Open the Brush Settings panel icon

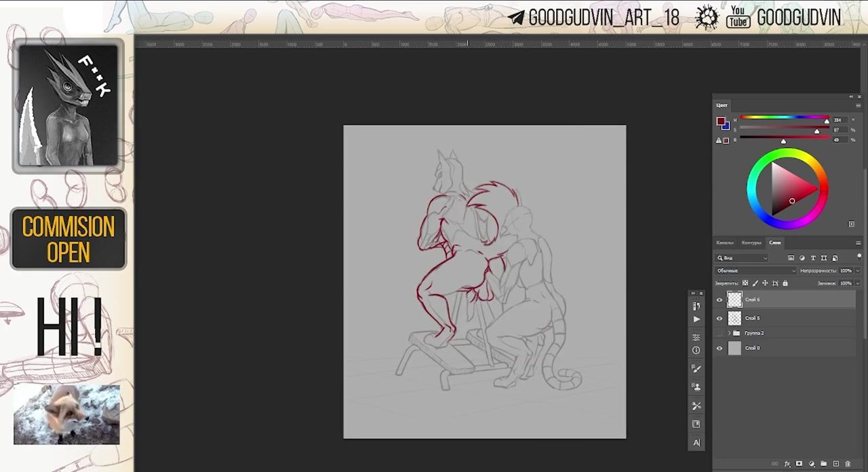point(696,368)
